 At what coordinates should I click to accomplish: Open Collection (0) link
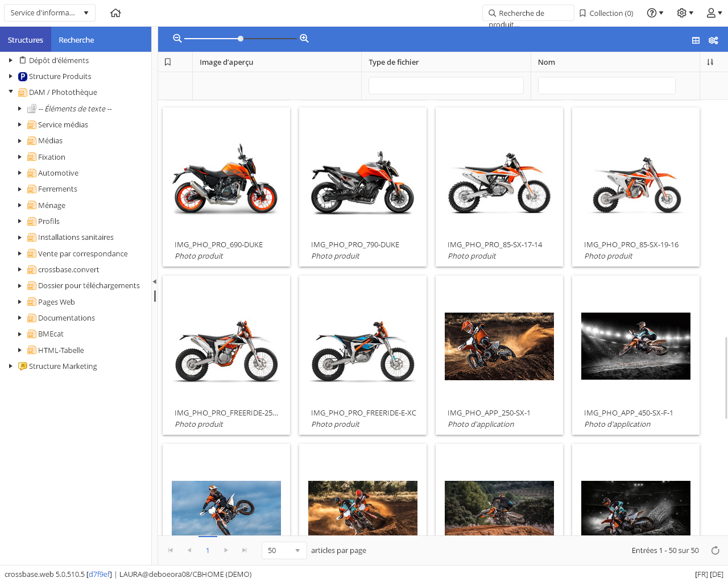pyautogui.click(x=606, y=13)
